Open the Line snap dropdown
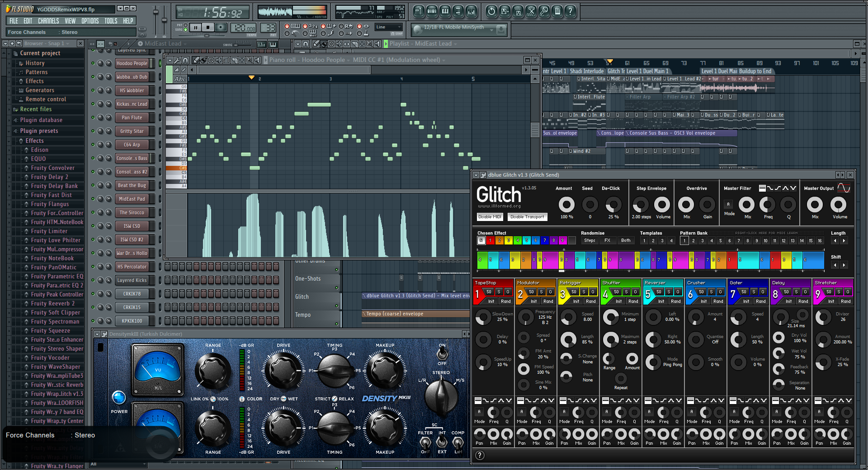 [388, 27]
